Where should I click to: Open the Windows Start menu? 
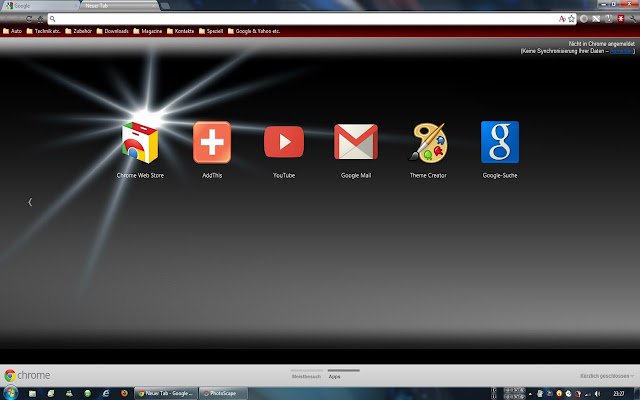tap(10, 393)
